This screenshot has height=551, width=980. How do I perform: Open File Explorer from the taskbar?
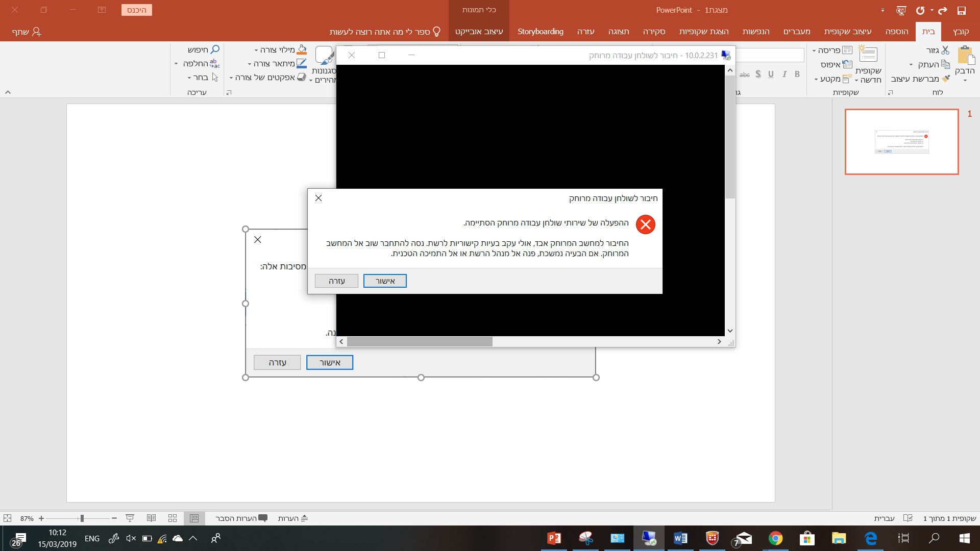click(839, 538)
